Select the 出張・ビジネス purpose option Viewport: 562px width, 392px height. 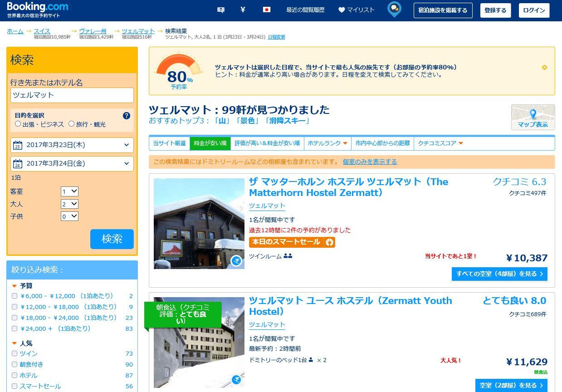18,123
